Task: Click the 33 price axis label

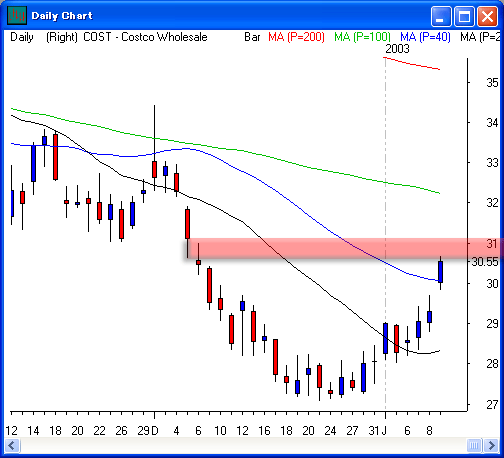Action: click(492, 163)
